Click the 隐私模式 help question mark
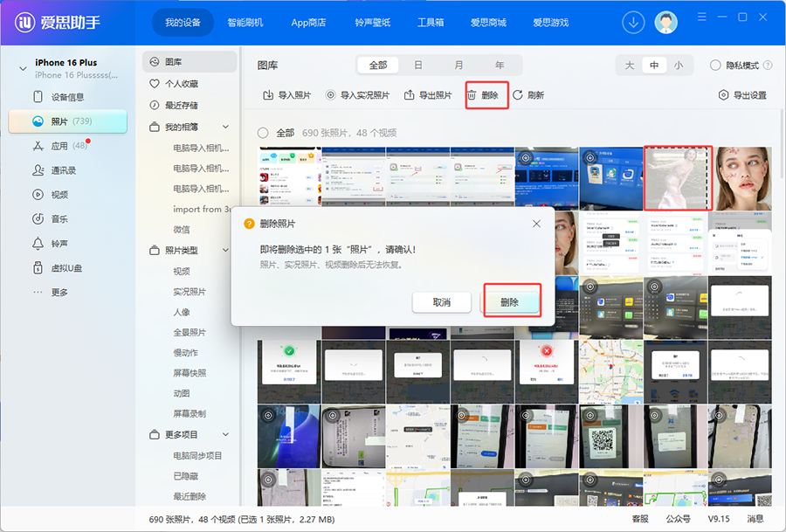 (768, 66)
